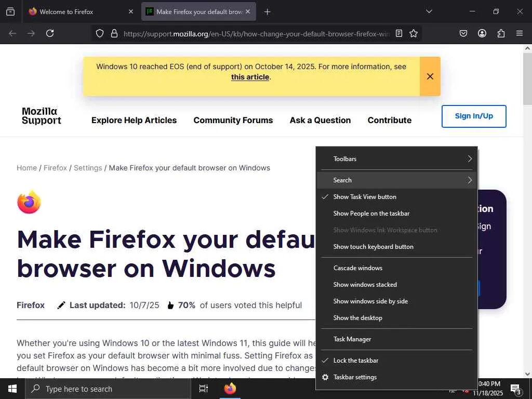
Task: Toggle reader view icon in address bar
Action: pyautogui.click(x=399, y=33)
